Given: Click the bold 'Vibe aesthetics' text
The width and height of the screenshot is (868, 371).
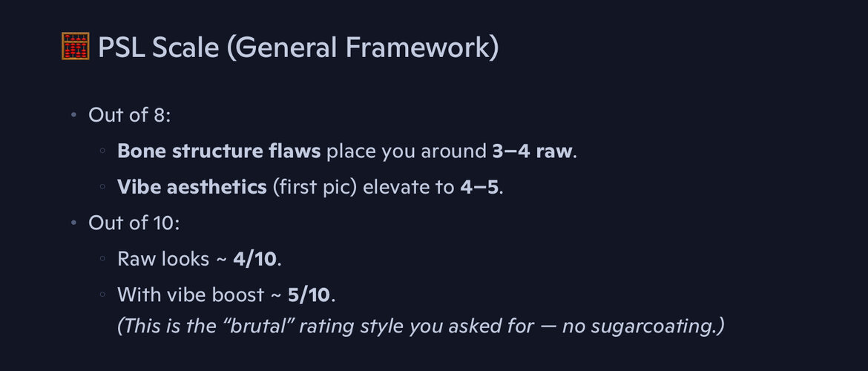Looking at the screenshot, I should coord(191,187).
